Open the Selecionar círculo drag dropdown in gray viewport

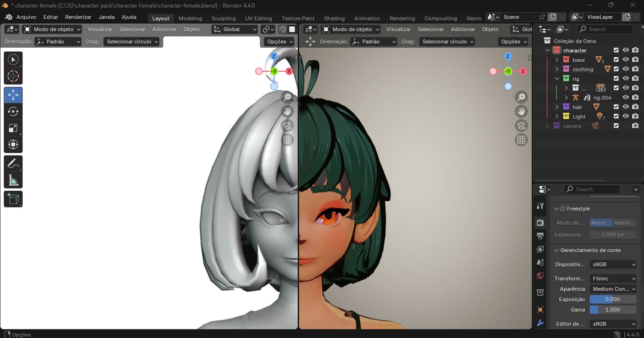tap(131, 42)
